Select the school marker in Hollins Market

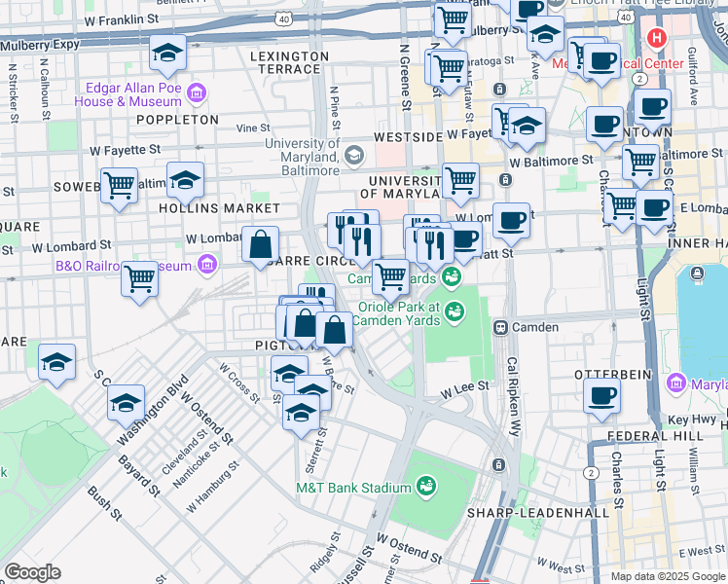(x=185, y=182)
